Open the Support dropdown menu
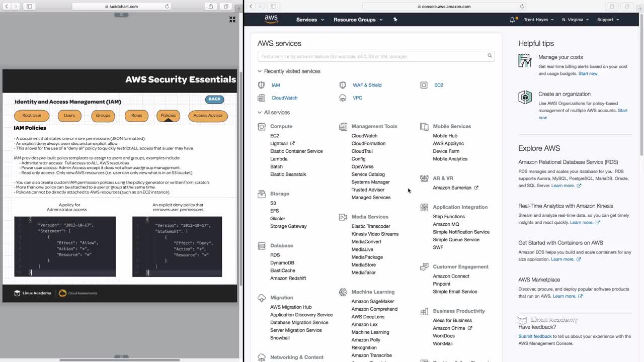The width and height of the screenshot is (644, 362). (608, 20)
